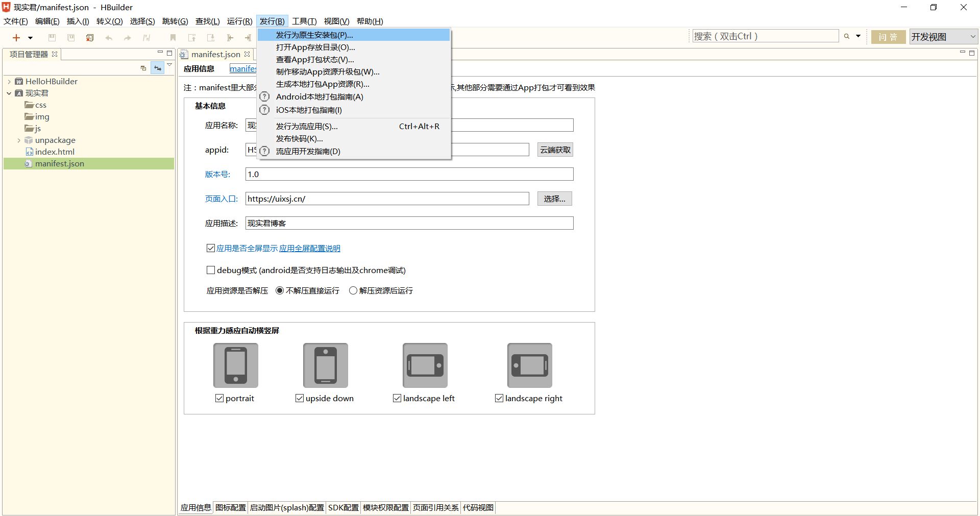980x516 pixels.
Task: Click the Undo arrow icon
Action: [x=109, y=38]
